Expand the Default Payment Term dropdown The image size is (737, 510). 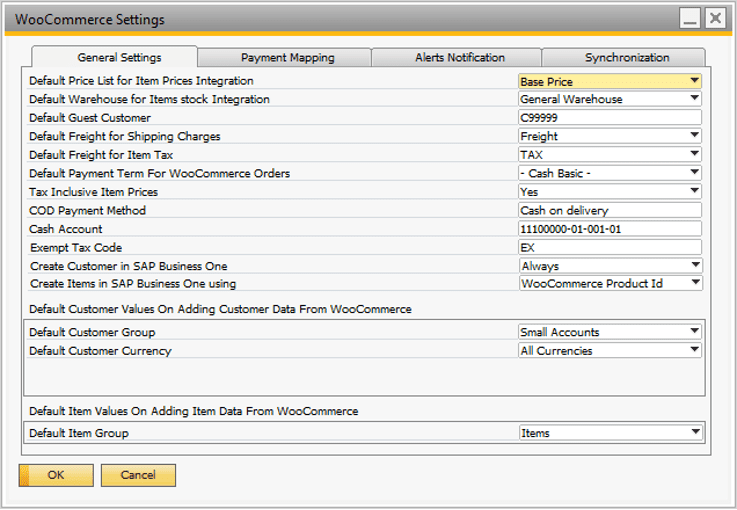[x=610, y=173]
